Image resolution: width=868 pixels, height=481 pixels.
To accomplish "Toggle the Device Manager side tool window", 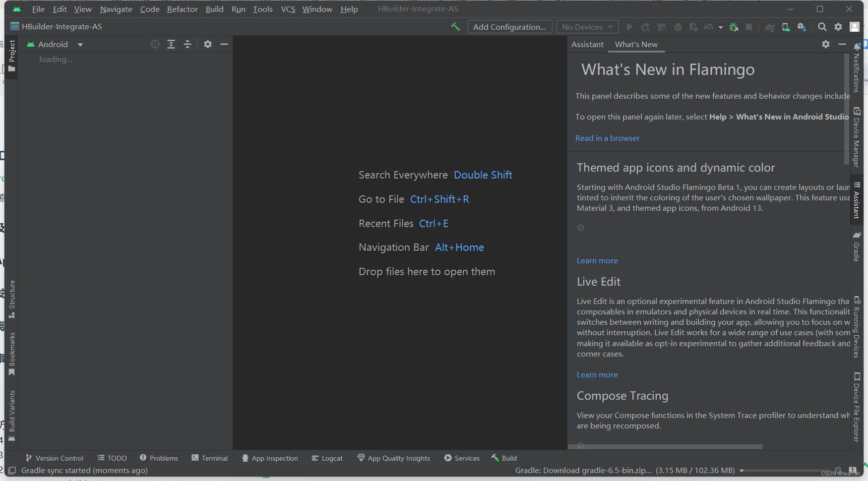I will pyautogui.click(x=857, y=137).
